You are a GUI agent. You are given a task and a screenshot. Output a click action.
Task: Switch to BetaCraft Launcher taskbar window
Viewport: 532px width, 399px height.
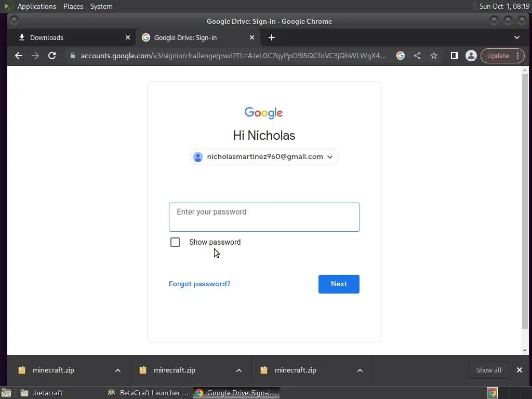pos(148,393)
